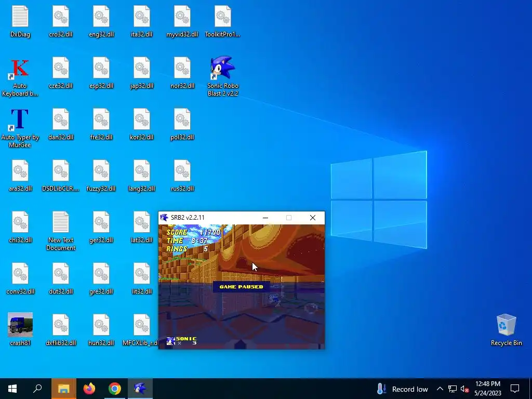Click the SRB2 window title bar icon
Screen dimensions: 532x399
(x=164, y=218)
